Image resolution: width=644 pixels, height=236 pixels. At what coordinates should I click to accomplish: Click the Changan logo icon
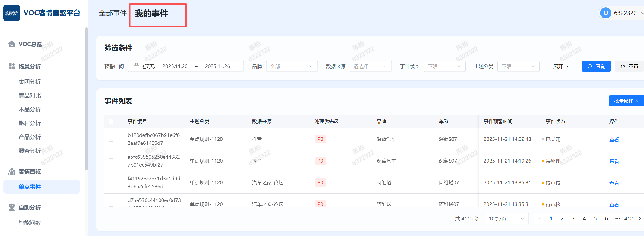(12, 13)
